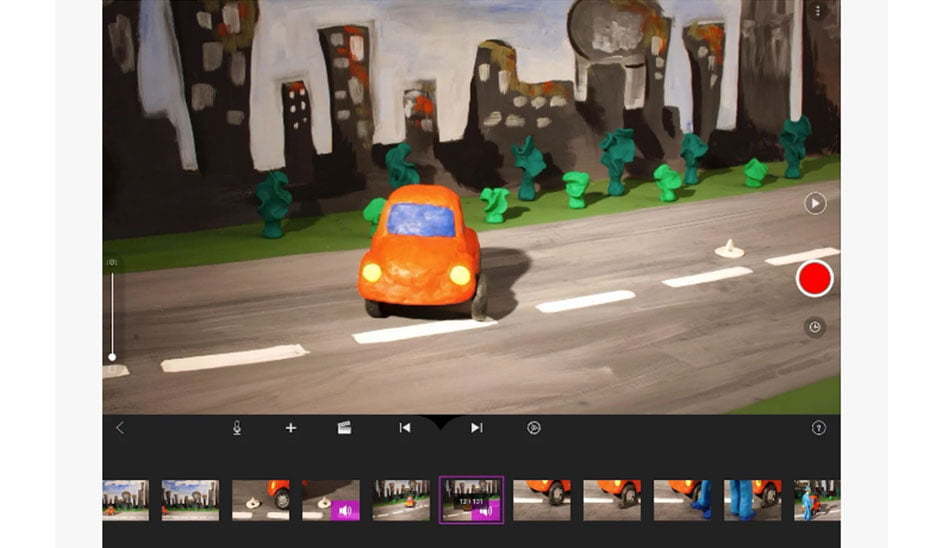This screenshot has height=548, width=950.
Task: Select the purple-outlined current frame thumbnail
Action: click(471, 500)
